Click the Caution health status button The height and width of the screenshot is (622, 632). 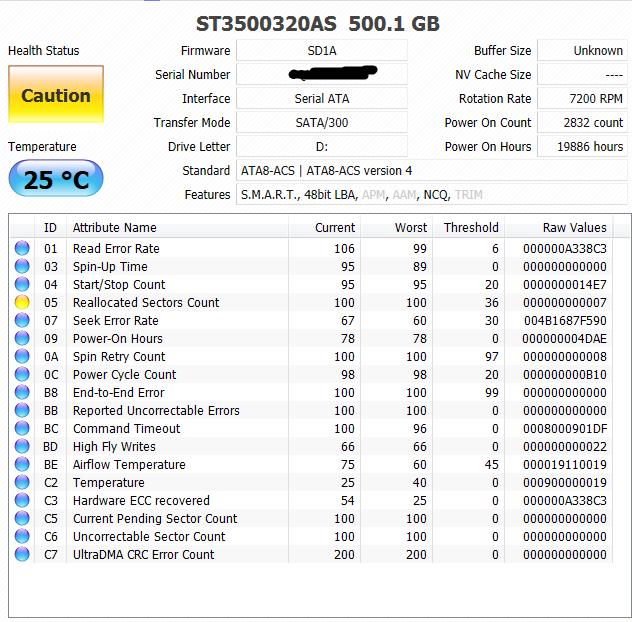[56, 94]
